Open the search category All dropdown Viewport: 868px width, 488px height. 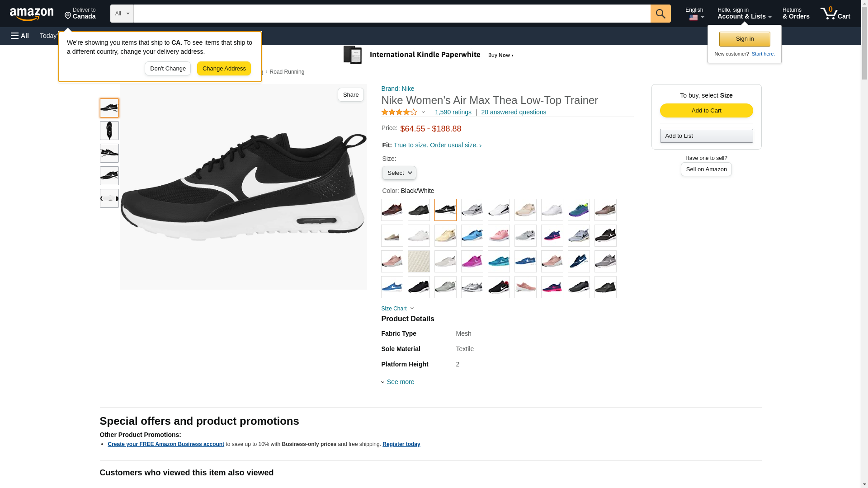(122, 14)
